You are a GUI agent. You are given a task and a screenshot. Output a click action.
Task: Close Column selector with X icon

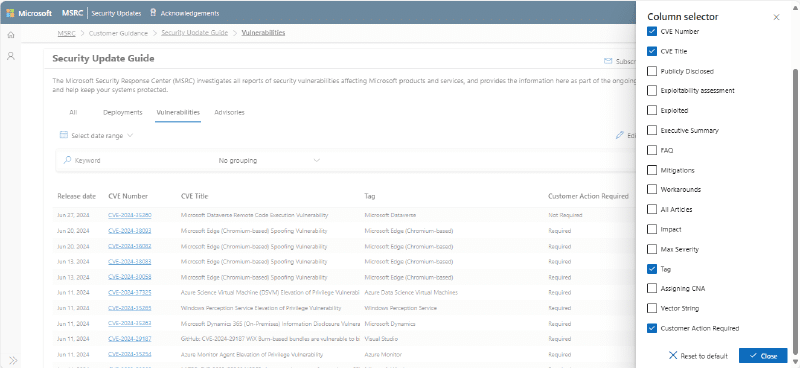[777, 17]
